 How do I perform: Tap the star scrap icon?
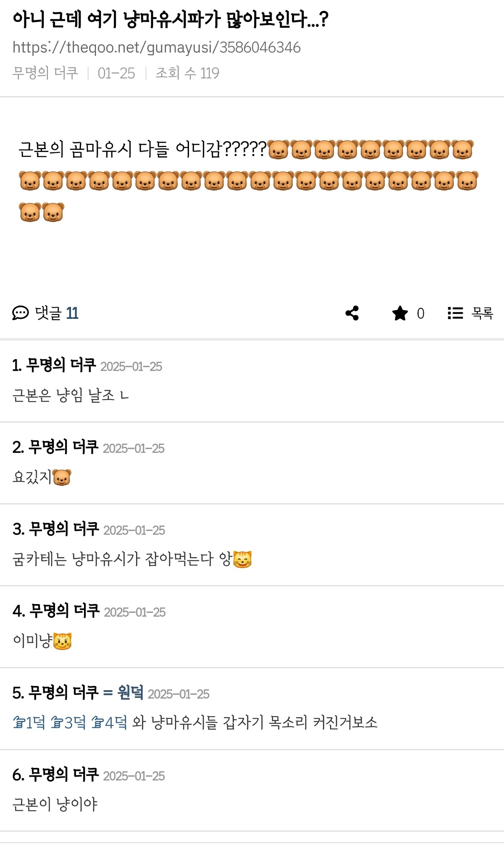(400, 313)
